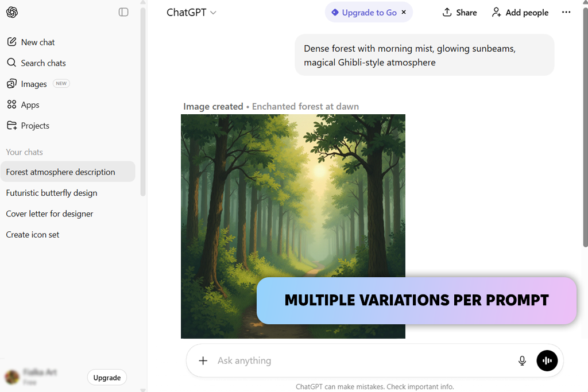
Task: Click Upgrade to Go
Action: point(364,13)
